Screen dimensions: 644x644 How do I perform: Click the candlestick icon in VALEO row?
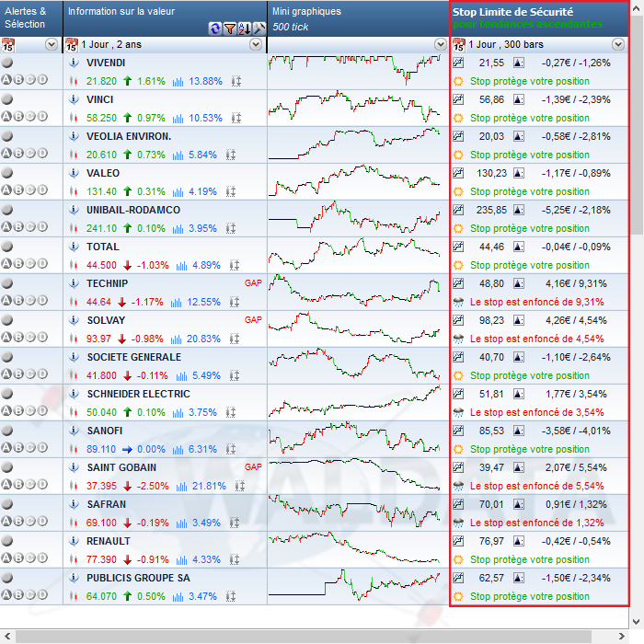(x=74, y=191)
